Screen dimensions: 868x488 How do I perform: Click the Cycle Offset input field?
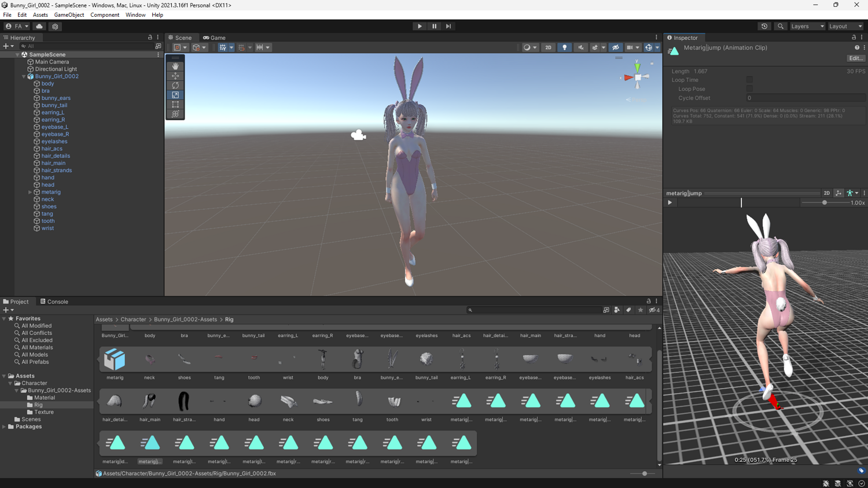805,98
